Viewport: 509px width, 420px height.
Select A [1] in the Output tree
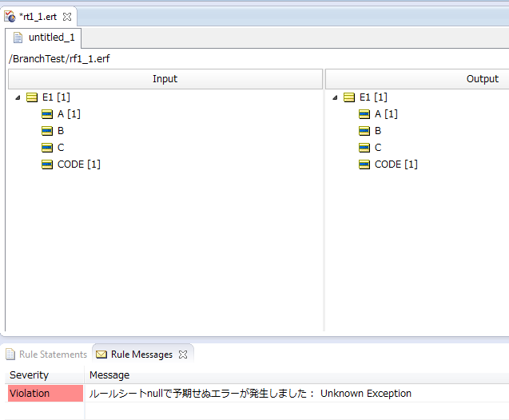click(x=386, y=114)
